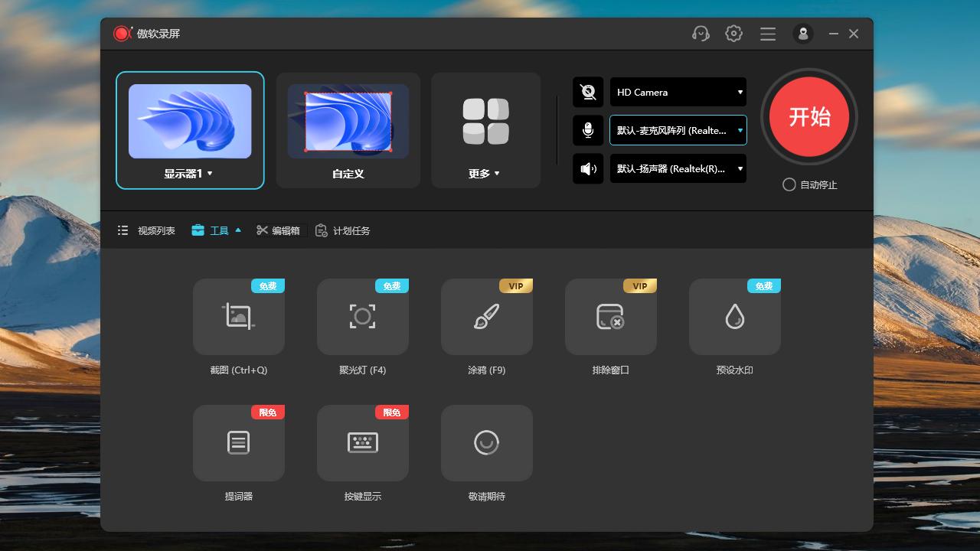980x551 pixels.
Task: Open the 预设水印 watermark tool
Action: [735, 317]
